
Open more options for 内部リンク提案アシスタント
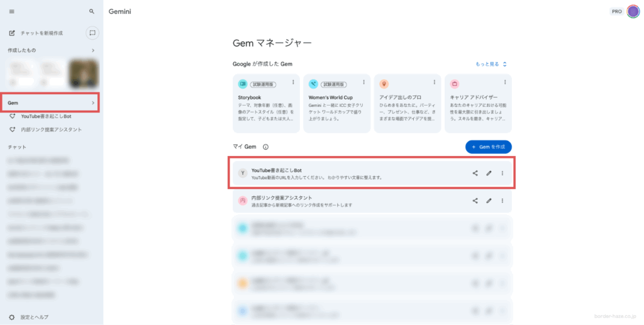[502, 201]
